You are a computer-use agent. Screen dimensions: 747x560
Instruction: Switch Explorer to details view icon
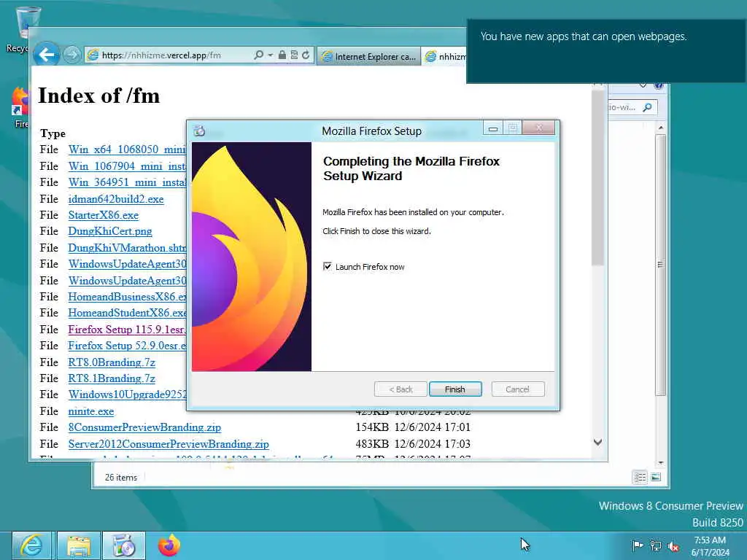[x=640, y=477]
